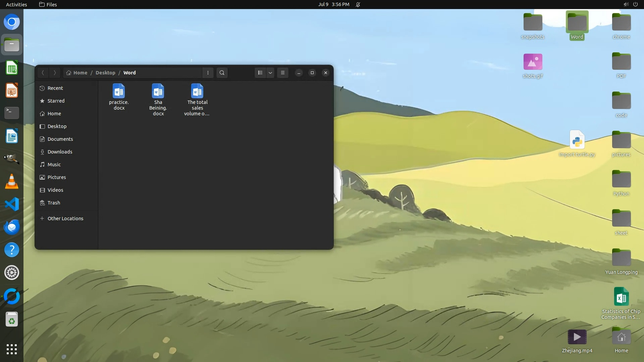
Task: Open the Files menu in top bar
Action: (x=48, y=4)
